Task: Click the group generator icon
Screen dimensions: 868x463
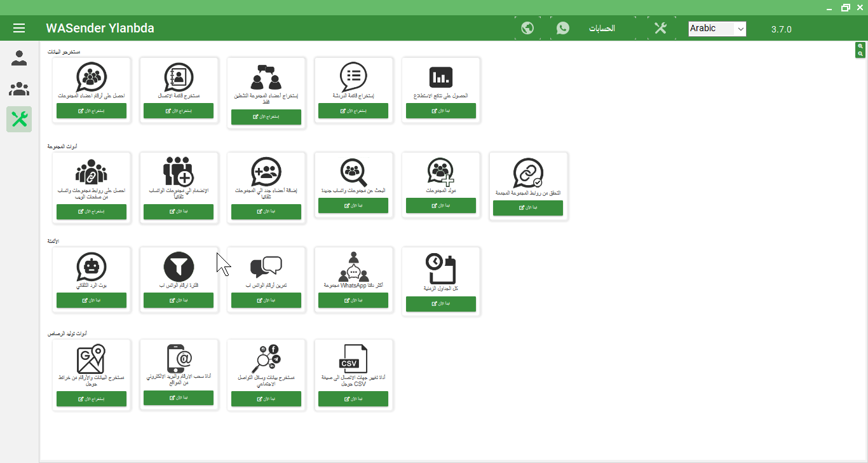Action: tap(441, 172)
